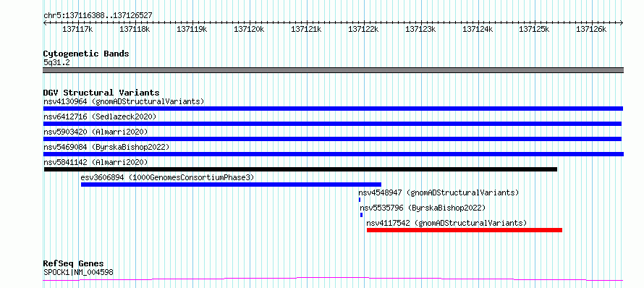644x288 pixels.
Task: Click the nsv4117542 (gnomADStructuralVariants) label
Action: coord(446,223)
